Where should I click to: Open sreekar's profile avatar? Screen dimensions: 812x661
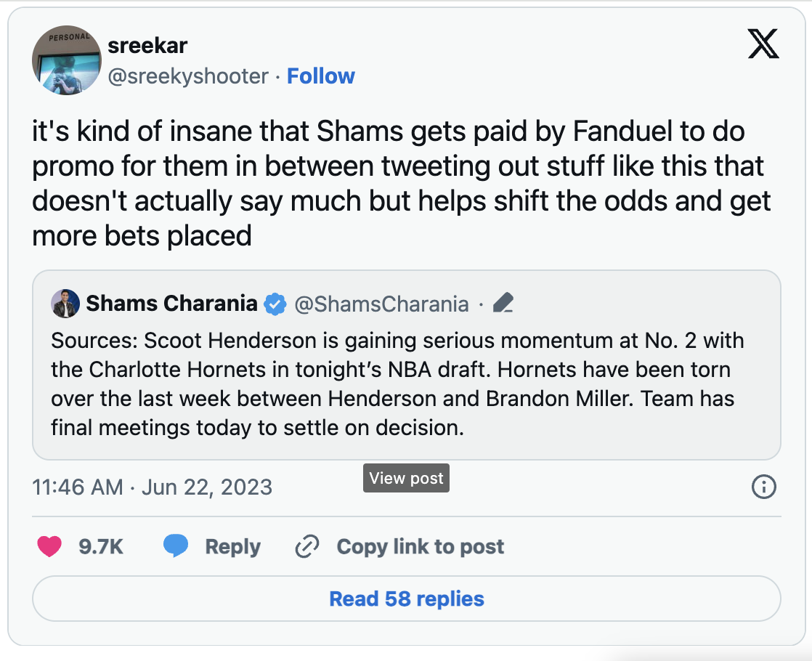[66, 62]
